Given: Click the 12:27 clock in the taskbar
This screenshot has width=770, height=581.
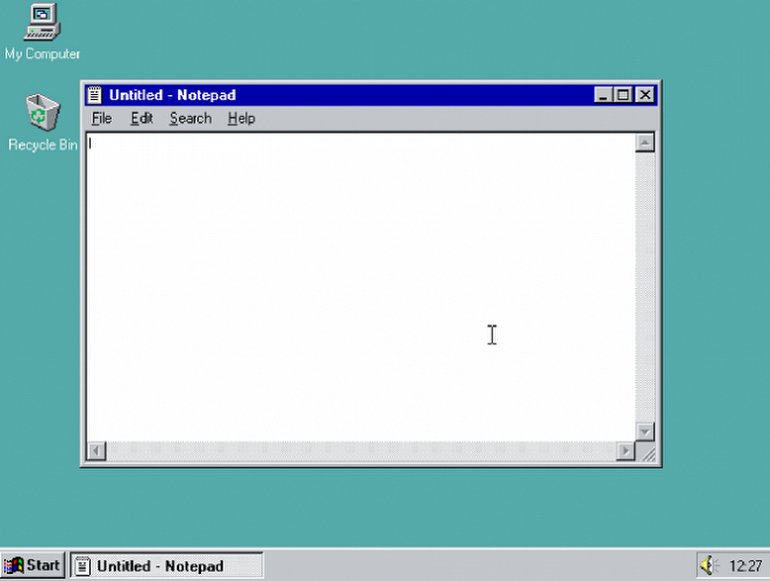Looking at the screenshot, I should point(745,566).
